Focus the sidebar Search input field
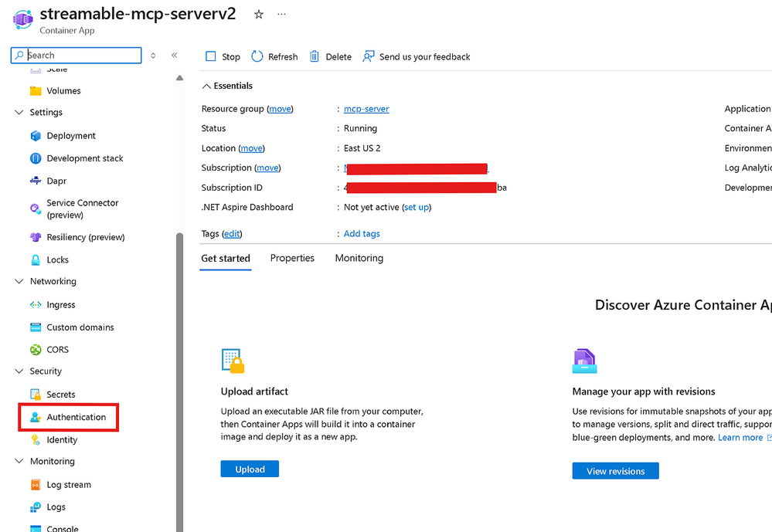Image resolution: width=772 pixels, height=532 pixels. pos(76,55)
